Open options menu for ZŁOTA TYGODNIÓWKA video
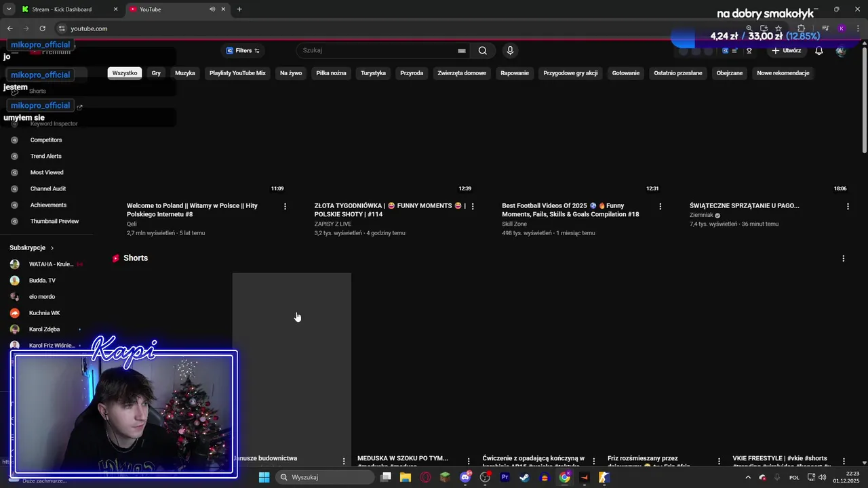The image size is (868, 488). coord(473,206)
